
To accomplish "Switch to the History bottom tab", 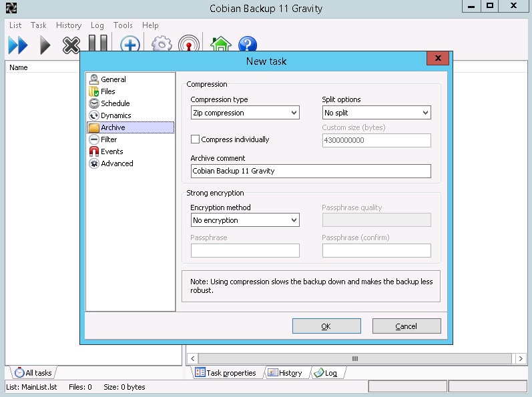I will pos(285,373).
